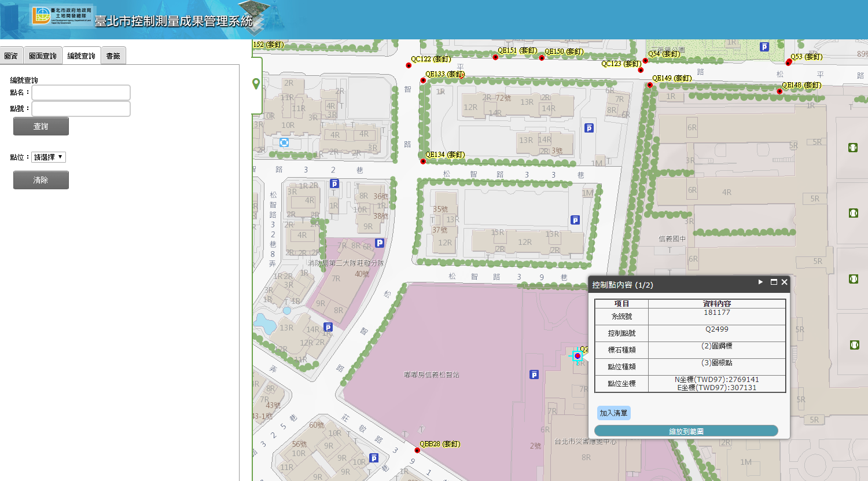Click 加入清單 to add point to list
The height and width of the screenshot is (481, 868).
pos(613,413)
